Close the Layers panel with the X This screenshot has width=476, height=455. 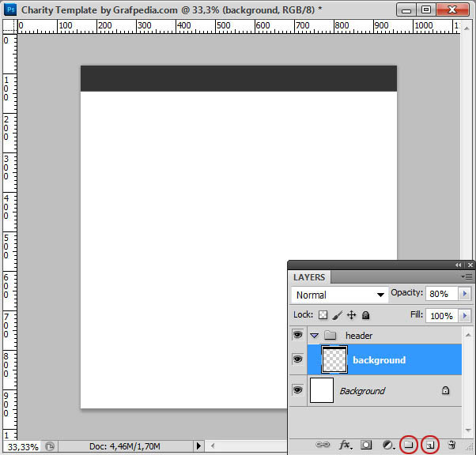470,265
